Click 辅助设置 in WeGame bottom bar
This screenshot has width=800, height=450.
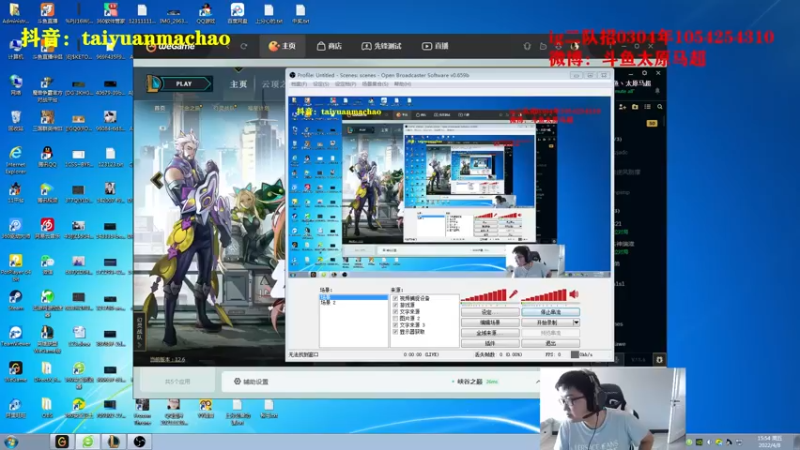click(256, 382)
